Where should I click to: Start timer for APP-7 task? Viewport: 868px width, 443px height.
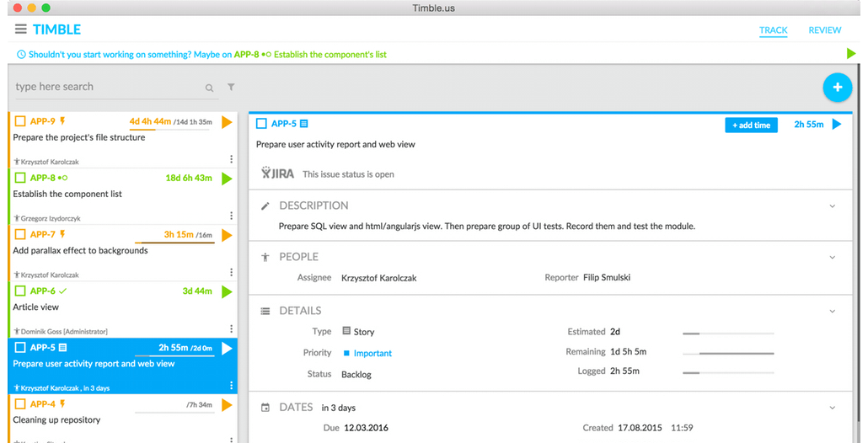[227, 235]
